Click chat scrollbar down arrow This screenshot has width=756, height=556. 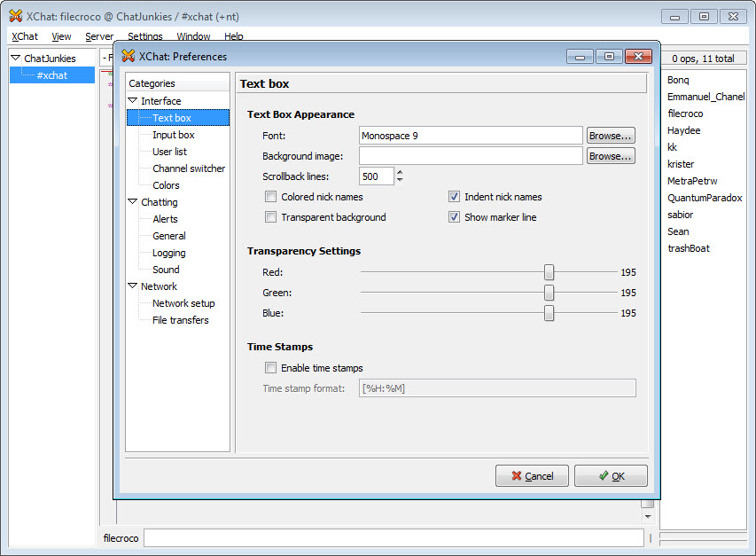648,516
